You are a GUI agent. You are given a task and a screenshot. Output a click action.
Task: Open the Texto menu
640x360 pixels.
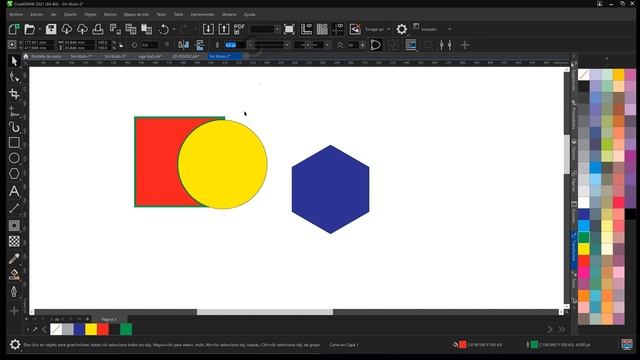161,14
